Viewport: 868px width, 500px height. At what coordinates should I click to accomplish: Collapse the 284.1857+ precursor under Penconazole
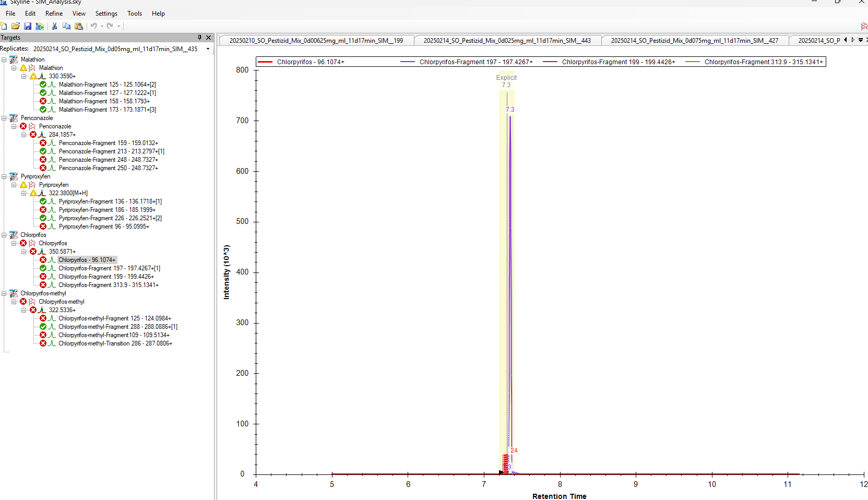tap(24, 135)
